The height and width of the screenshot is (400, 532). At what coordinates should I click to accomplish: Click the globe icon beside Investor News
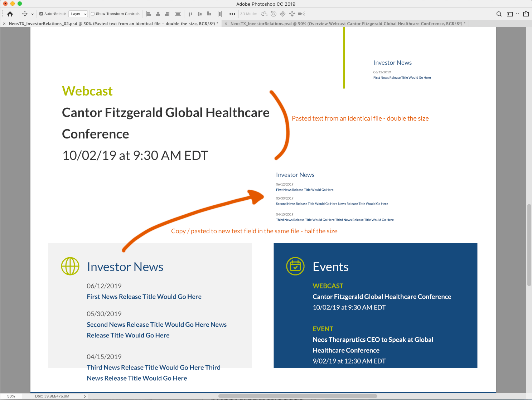[70, 266]
